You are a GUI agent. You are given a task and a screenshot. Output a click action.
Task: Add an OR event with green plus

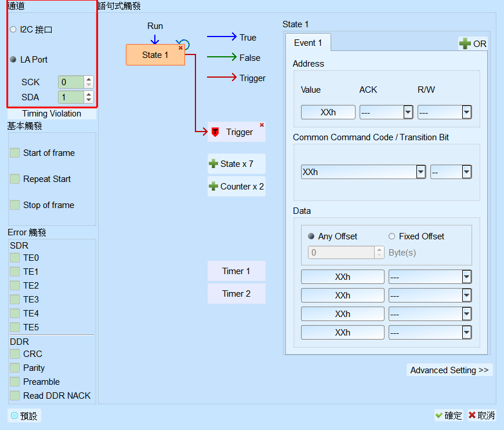[x=473, y=43]
